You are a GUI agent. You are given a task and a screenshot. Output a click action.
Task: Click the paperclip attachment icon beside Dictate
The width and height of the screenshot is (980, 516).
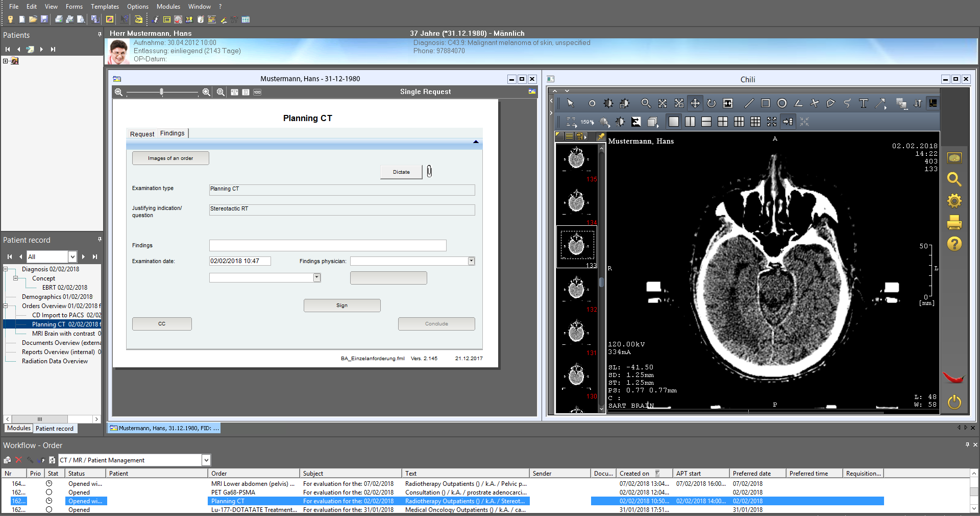coord(429,172)
